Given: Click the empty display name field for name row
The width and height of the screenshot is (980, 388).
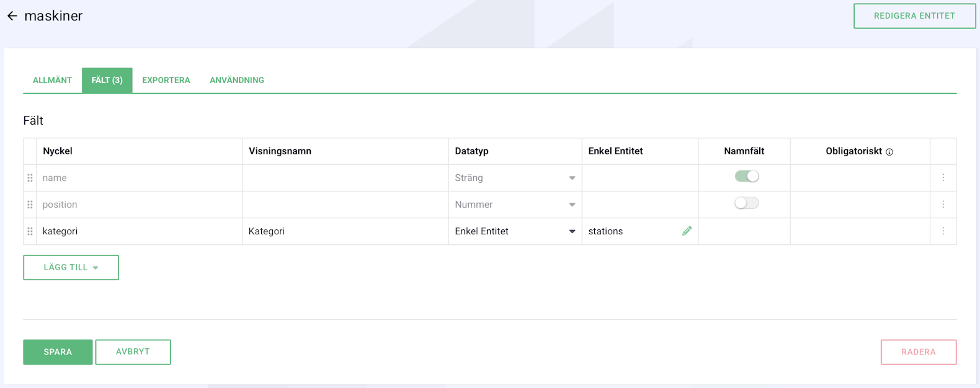Looking at the screenshot, I should [345, 178].
